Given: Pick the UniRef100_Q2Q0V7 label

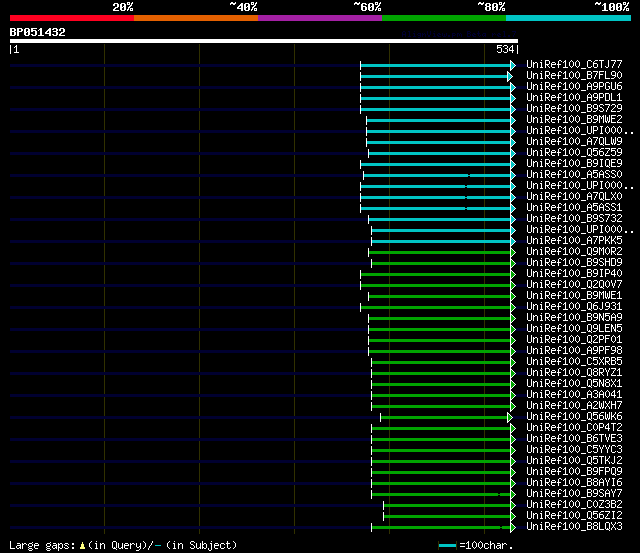Looking at the screenshot, I should [x=574, y=285].
